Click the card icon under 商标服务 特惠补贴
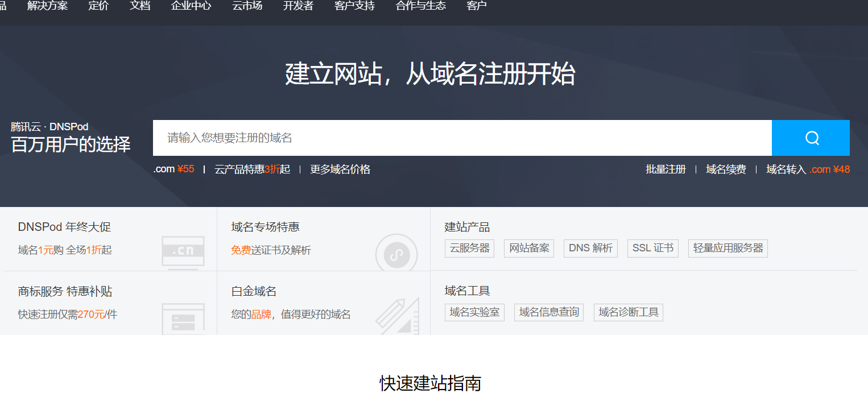868x410 pixels. point(183,316)
